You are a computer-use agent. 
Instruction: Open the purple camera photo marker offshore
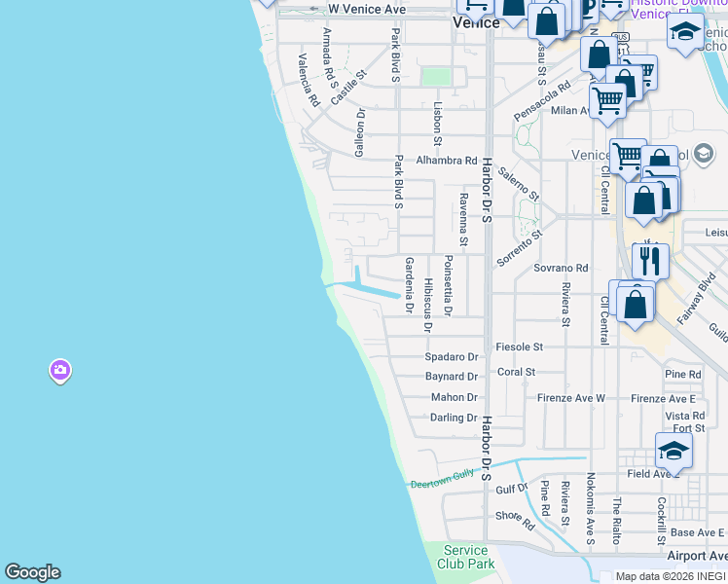pyautogui.click(x=60, y=371)
